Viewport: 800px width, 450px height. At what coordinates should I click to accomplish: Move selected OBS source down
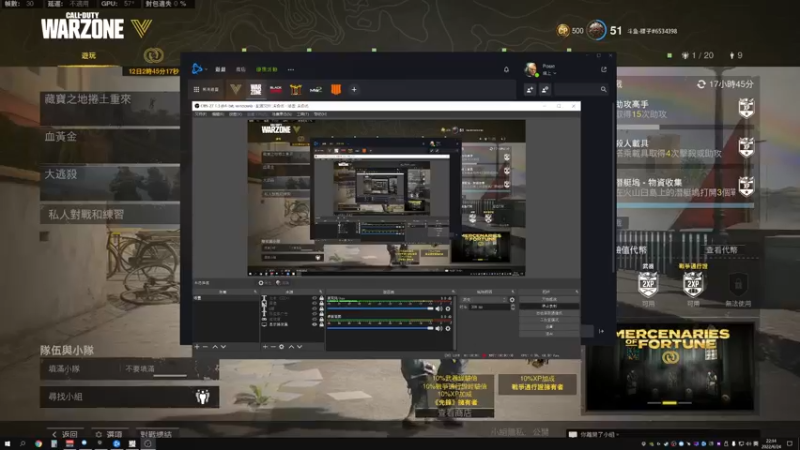click(x=299, y=347)
